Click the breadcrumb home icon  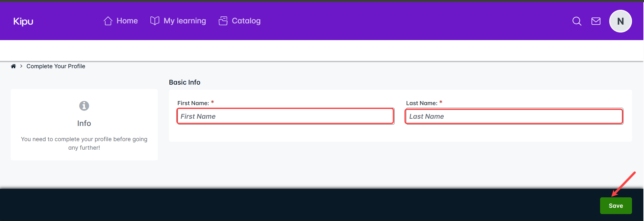coord(13,66)
